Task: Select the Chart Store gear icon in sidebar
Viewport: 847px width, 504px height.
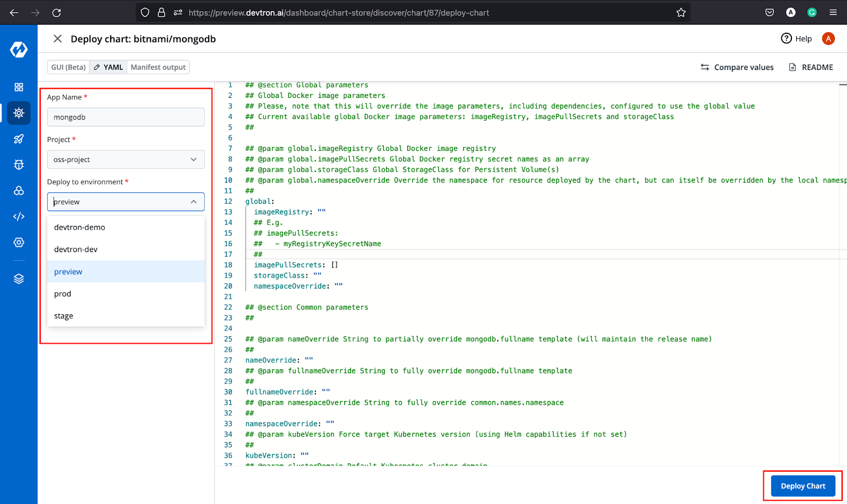Action: (x=19, y=113)
